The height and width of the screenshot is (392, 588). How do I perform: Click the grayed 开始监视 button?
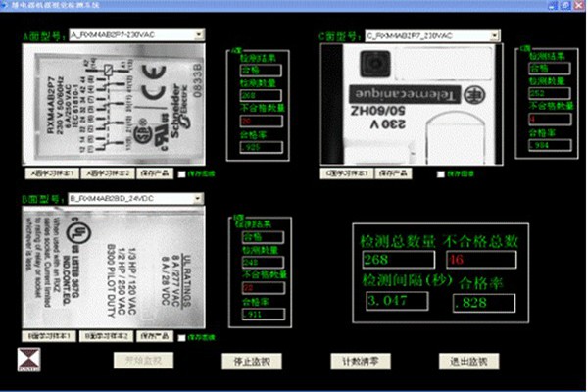(x=144, y=361)
